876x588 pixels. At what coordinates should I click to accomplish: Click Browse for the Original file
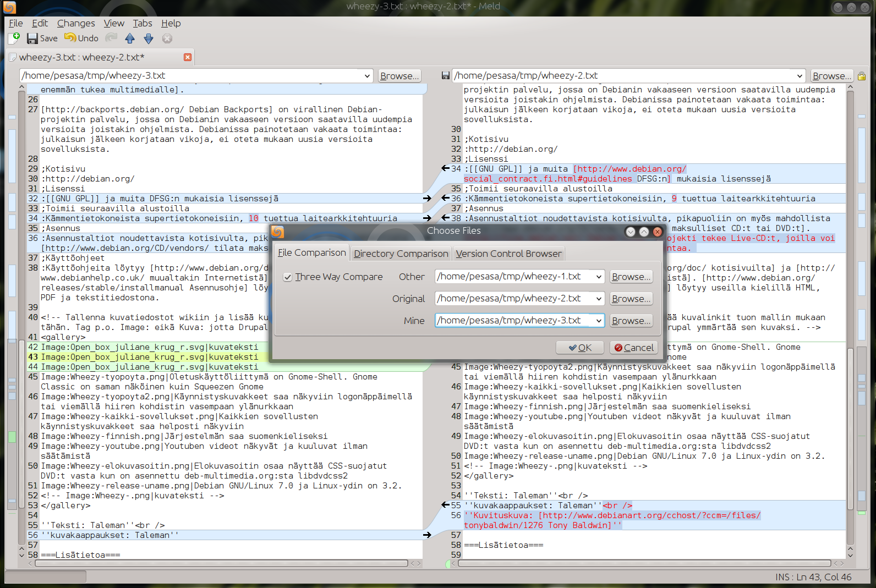(x=631, y=299)
